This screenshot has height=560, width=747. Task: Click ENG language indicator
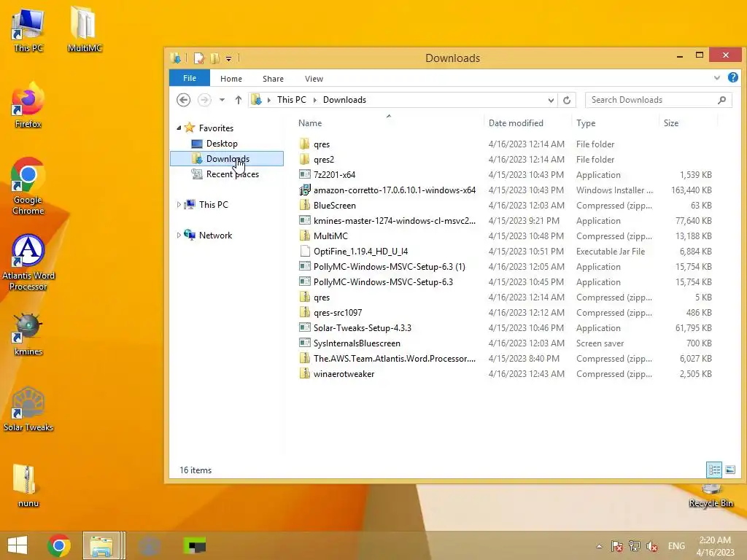tap(676, 546)
